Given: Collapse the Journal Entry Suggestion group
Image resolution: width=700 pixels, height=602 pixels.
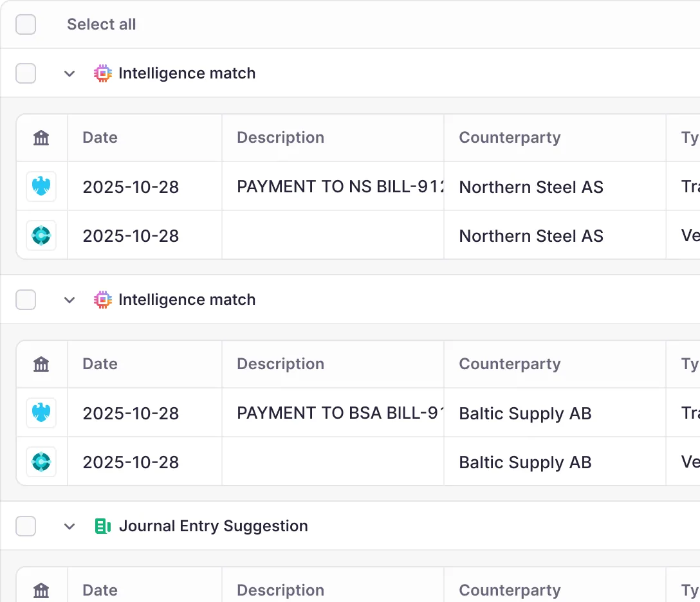Looking at the screenshot, I should coord(69,526).
